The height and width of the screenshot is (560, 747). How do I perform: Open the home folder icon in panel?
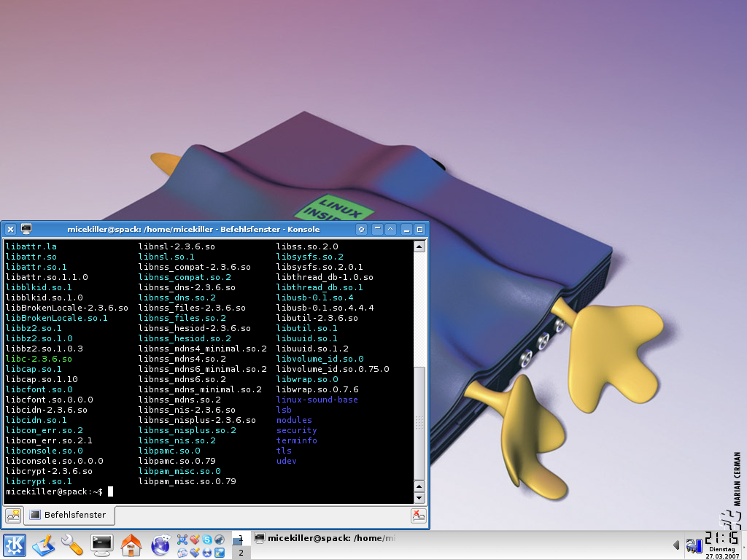[131, 545]
